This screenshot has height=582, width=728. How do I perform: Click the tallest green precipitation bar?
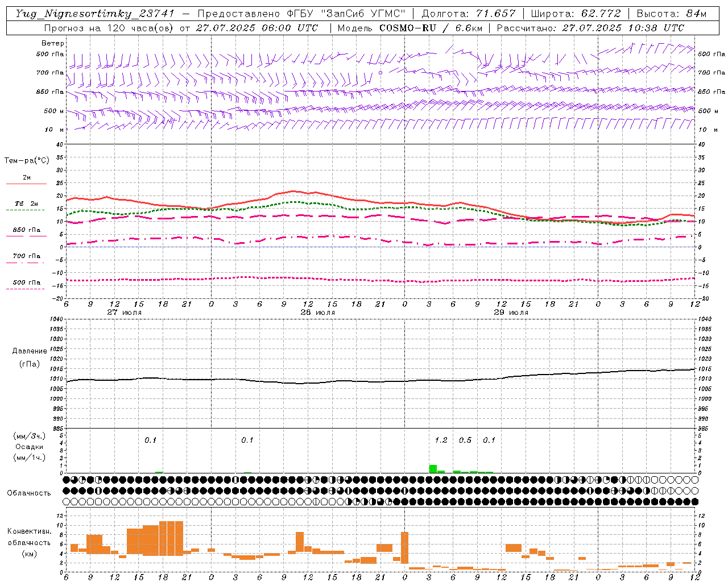pyautogui.click(x=433, y=469)
